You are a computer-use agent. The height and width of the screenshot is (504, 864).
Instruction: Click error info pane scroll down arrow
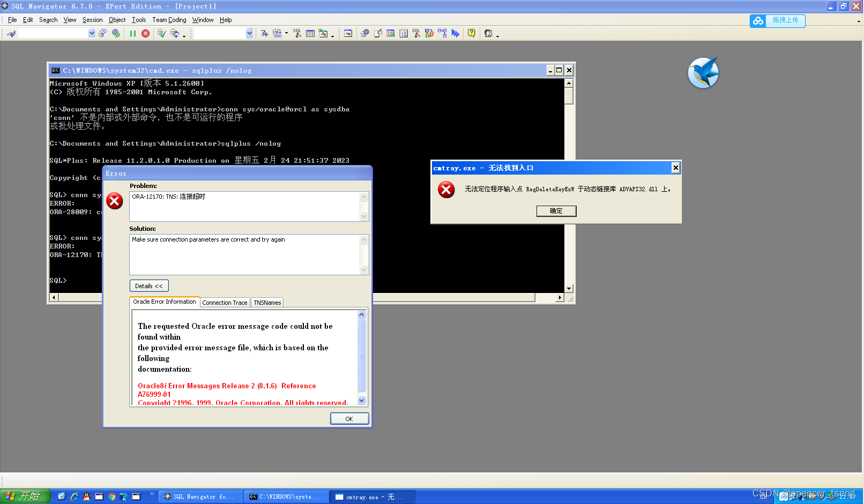pyautogui.click(x=362, y=400)
